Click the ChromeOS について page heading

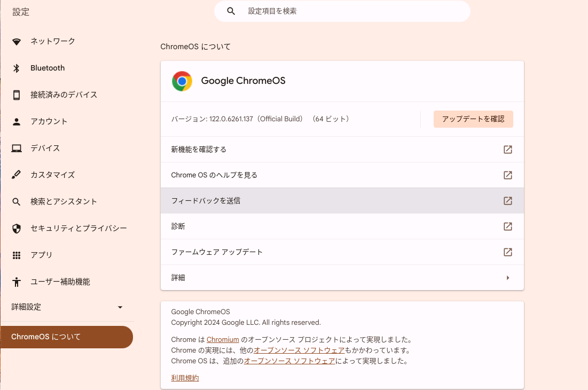(195, 47)
